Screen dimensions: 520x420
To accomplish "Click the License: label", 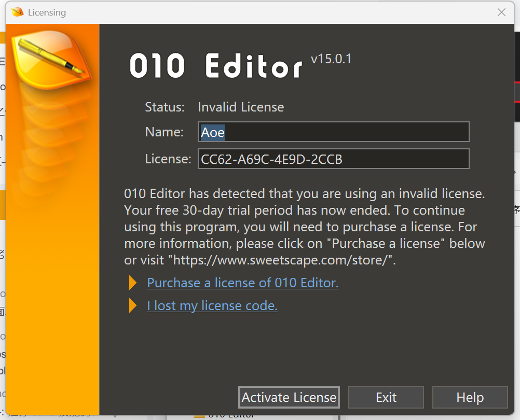I will pyautogui.click(x=168, y=159).
